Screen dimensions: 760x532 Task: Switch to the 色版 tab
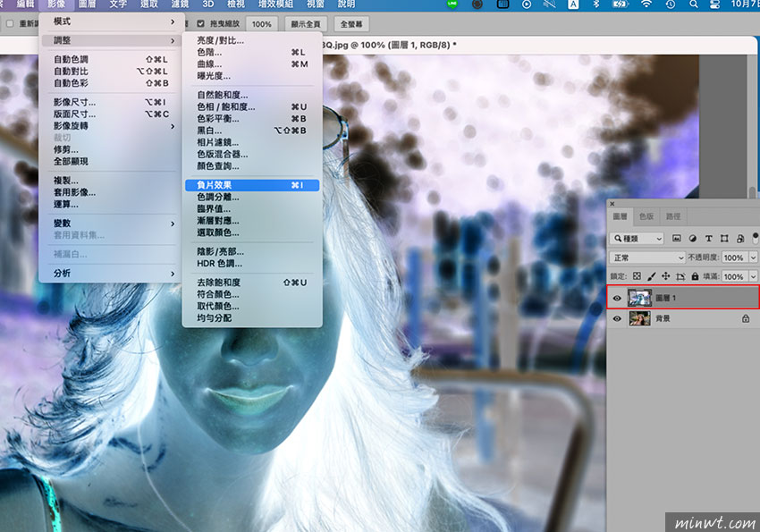646,216
